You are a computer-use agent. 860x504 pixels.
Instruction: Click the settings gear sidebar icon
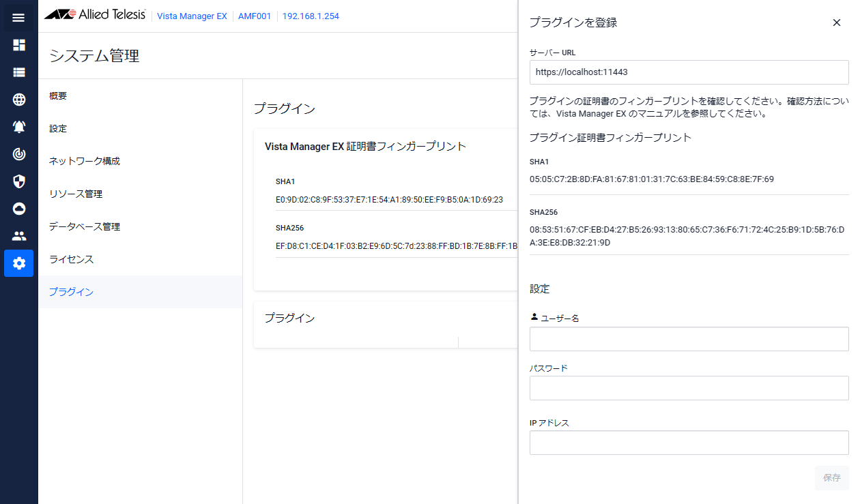(x=18, y=263)
